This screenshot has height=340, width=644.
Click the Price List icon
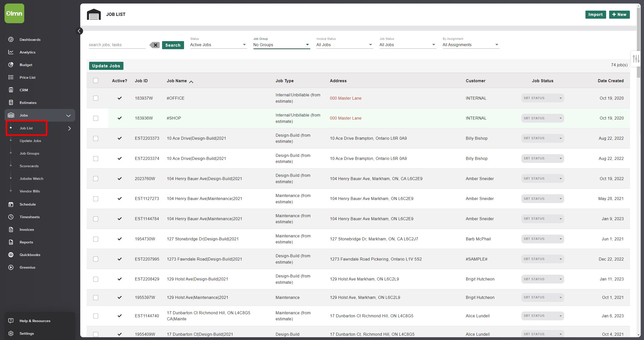coord(11,77)
